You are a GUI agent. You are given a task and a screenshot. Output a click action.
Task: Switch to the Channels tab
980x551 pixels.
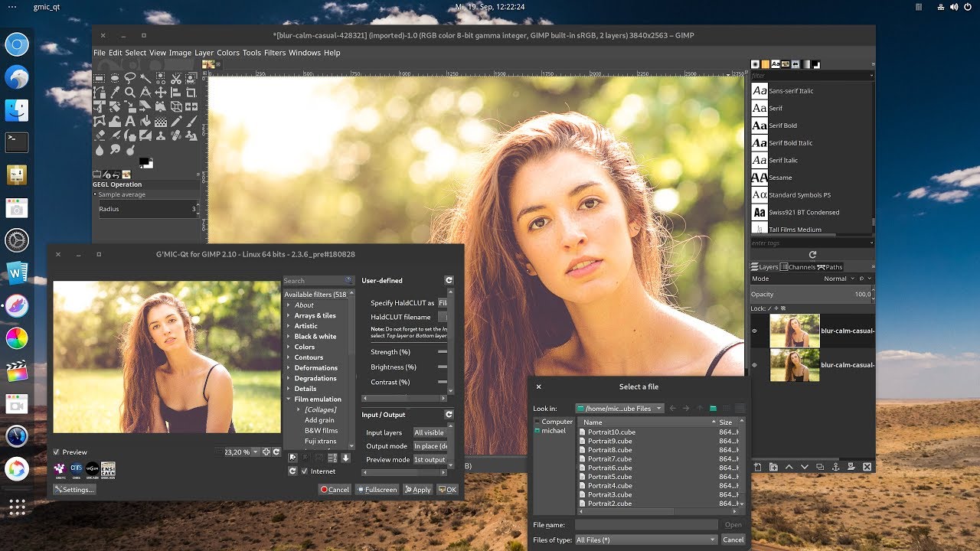[799, 267]
